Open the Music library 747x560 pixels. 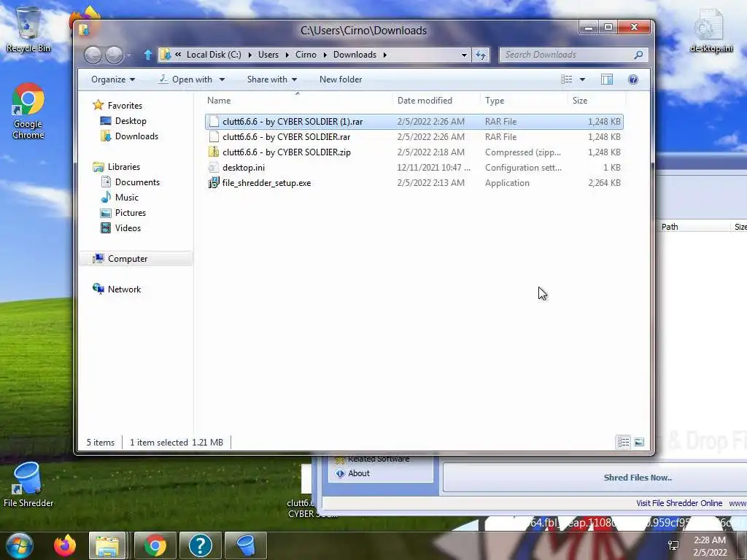[127, 198]
